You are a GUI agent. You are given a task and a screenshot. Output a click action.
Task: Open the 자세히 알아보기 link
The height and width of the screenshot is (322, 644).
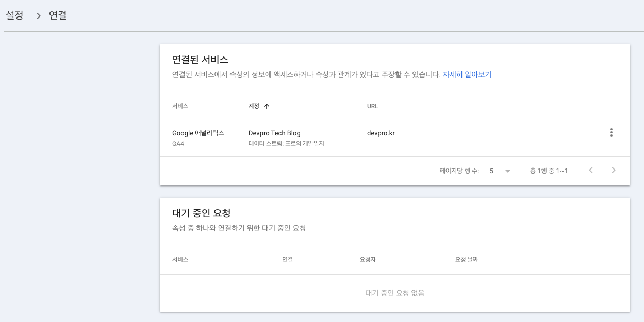click(467, 74)
